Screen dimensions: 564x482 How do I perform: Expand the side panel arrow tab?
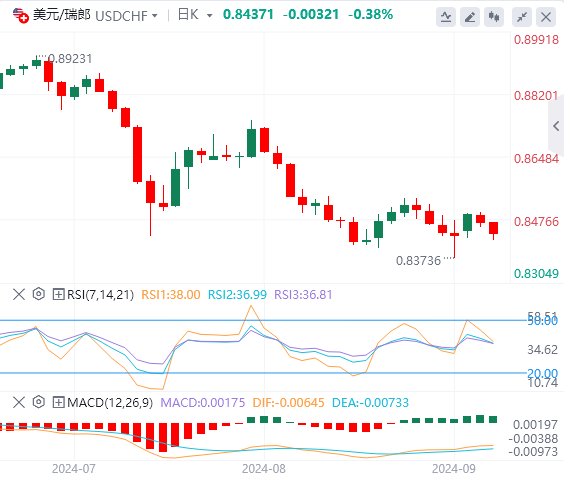[x=556, y=126]
